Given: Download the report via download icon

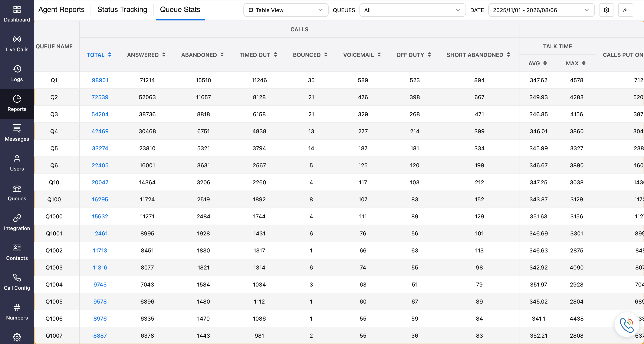Looking at the screenshot, I should [x=625, y=10].
